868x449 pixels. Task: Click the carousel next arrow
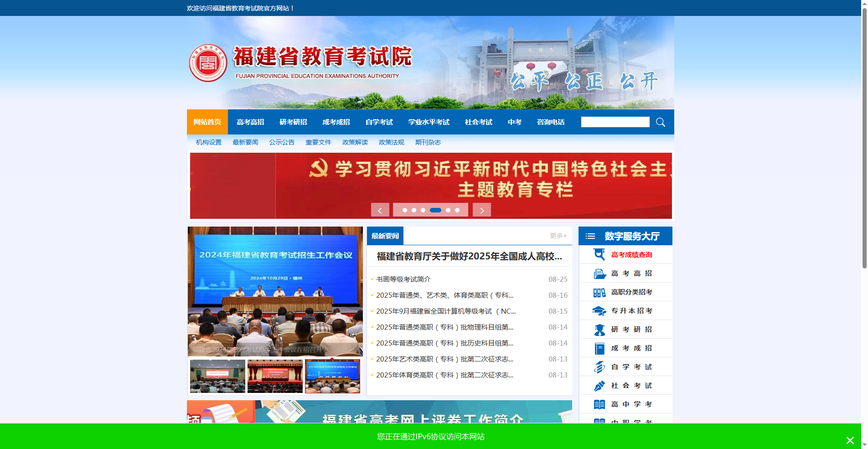pos(481,210)
